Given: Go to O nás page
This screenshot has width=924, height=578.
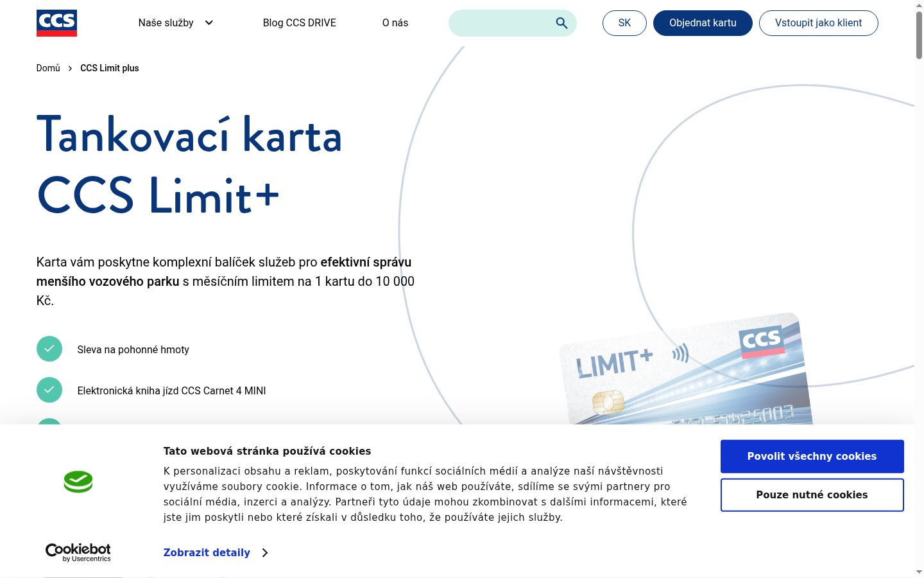Looking at the screenshot, I should click(395, 23).
